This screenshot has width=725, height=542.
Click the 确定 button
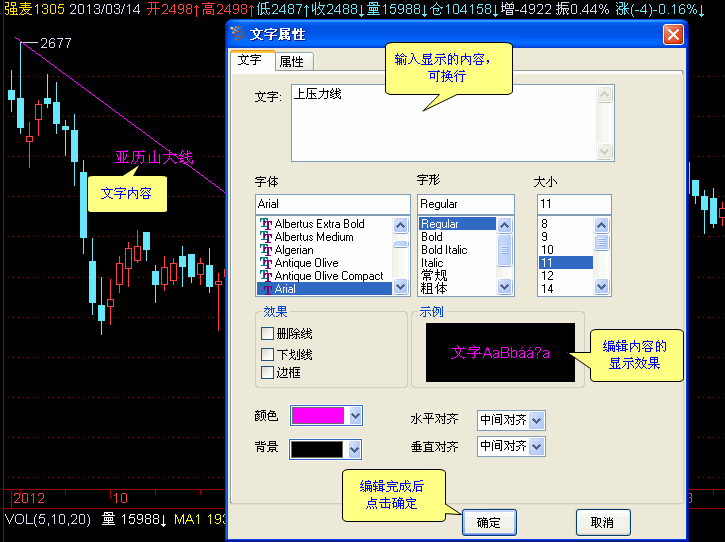[x=489, y=522]
